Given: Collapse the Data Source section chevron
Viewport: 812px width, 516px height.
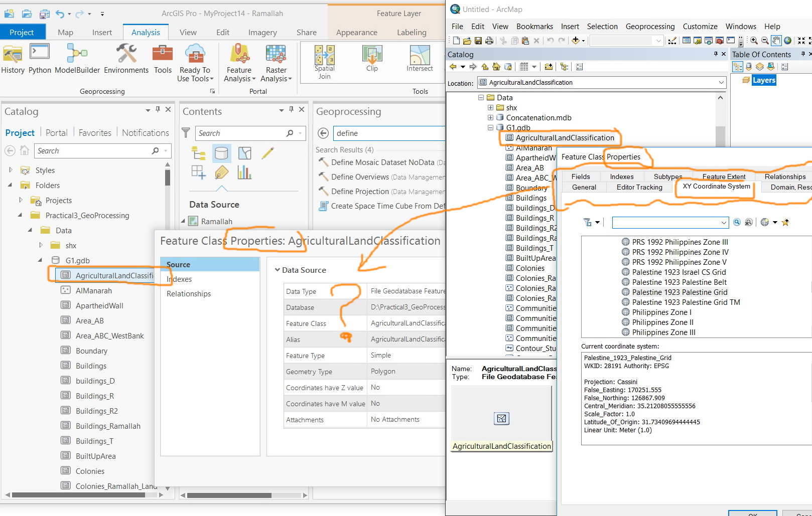Looking at the screenshot, I should coord(277,270).
